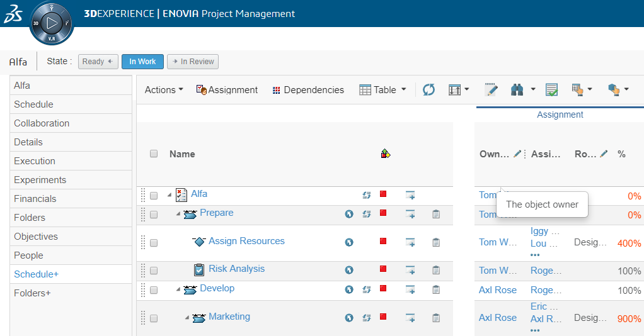Collapse the Prepare tree node
644x336 pixels.
point(178,215)
